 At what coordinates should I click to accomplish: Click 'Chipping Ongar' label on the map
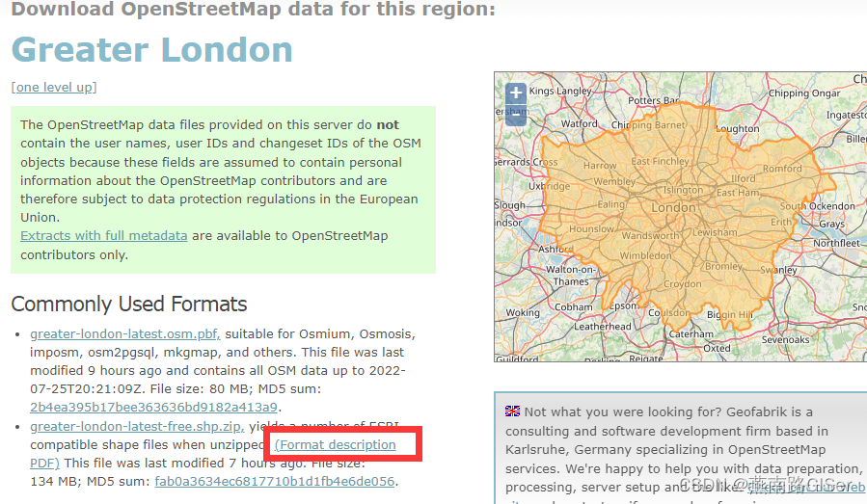804,93
